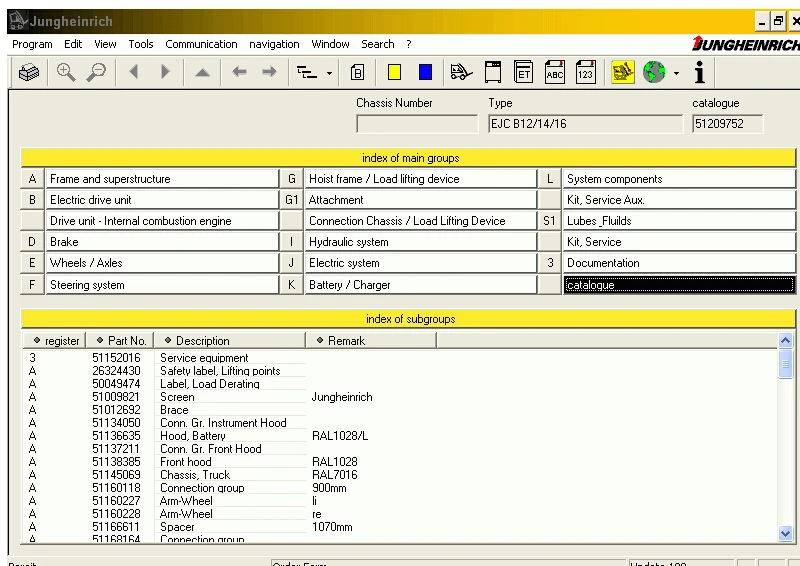Viewport: 800px width, 566px height.
Task: Open the View menu
Action: [x=105, y=44]
